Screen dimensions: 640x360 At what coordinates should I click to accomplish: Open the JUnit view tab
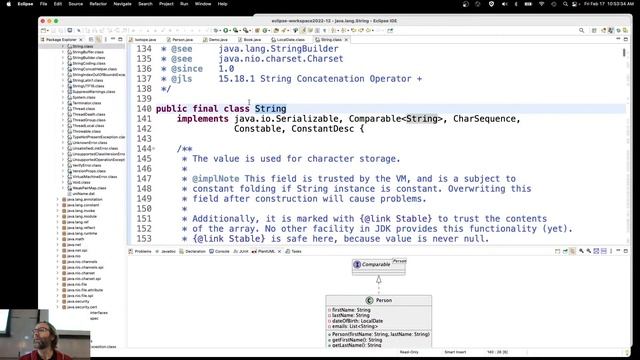click(x=241, y=251)
